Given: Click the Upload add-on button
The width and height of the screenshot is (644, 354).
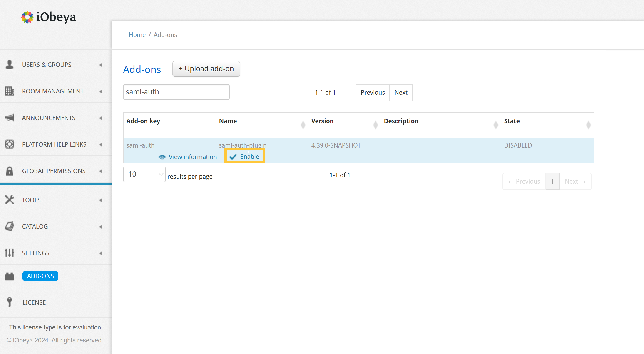Looking at the screenshot, I should click(x=206, y=69).
